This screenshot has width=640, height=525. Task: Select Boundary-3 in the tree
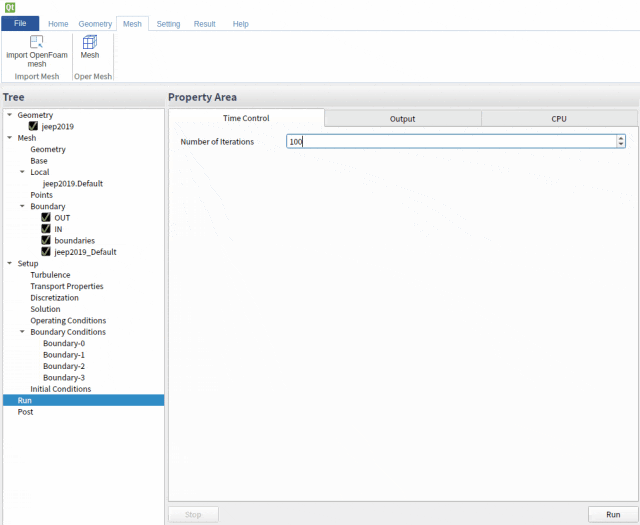point(64,378)
